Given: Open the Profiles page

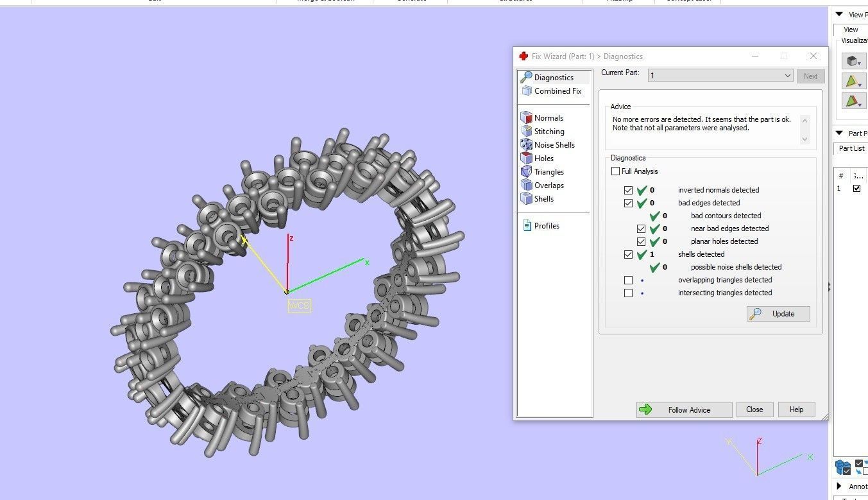Looking at the screenshot, I should pos(547,226).
